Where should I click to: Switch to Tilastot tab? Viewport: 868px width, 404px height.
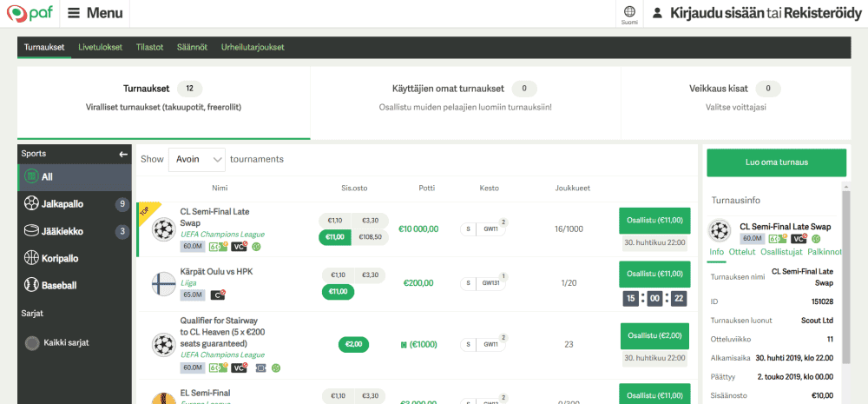tap(149, 47)
